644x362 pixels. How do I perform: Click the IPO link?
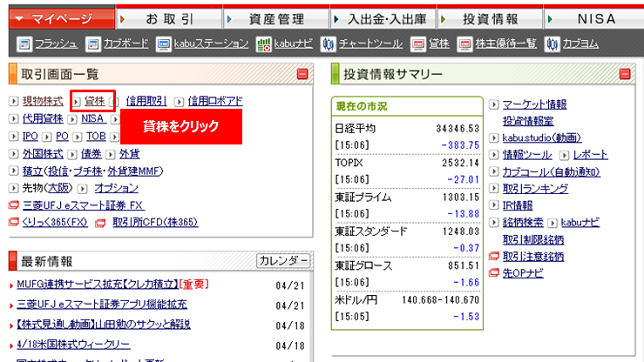(x=30, y=136)
